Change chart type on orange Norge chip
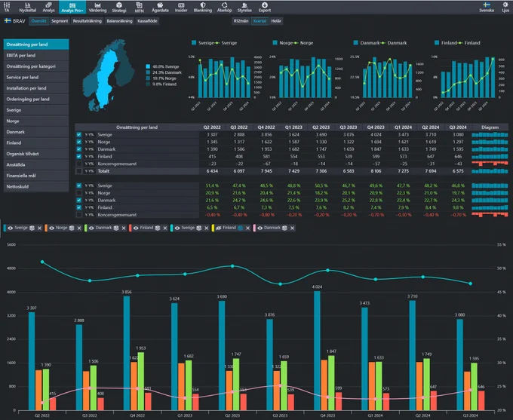The image size is (513, 420). (x=72, y=228)
